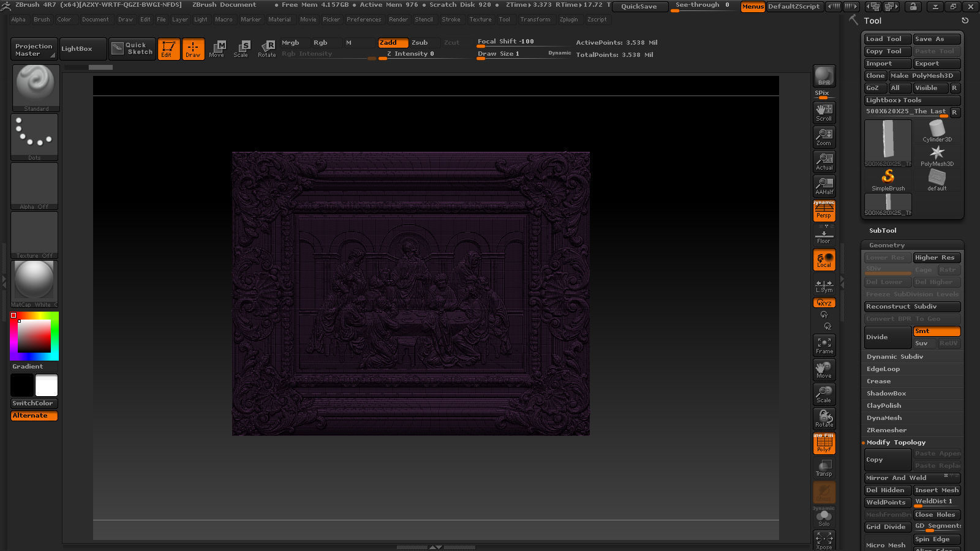
Task: Open Projection Master
Action: [34, 49]
